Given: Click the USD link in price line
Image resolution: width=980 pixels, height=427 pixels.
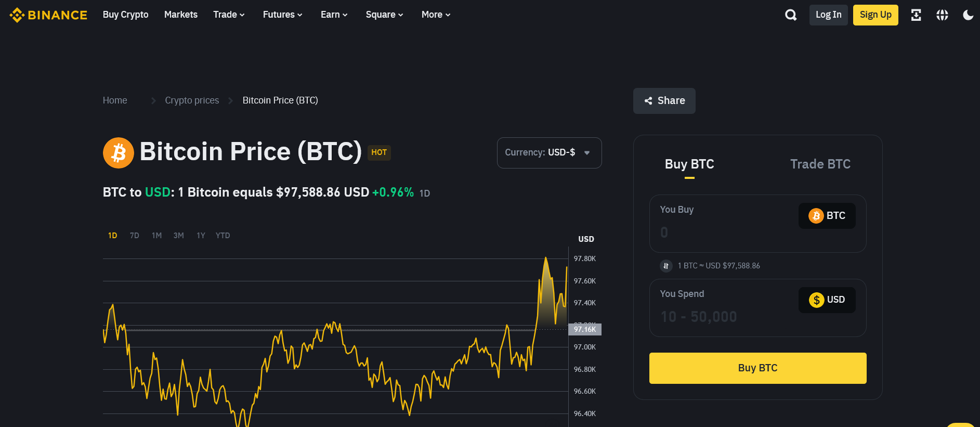Looking at the screenshot, I should [x=158, y=192].
